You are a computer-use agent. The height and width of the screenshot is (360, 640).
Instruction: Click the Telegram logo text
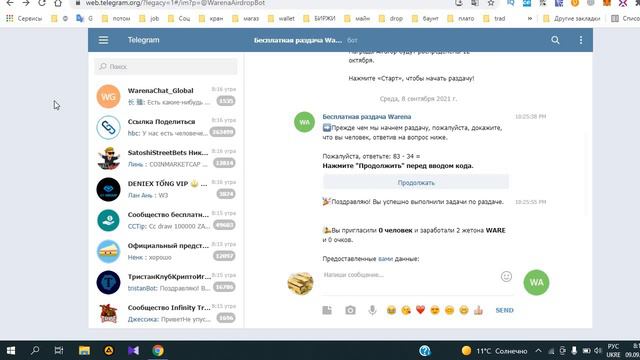click(143, 40)
